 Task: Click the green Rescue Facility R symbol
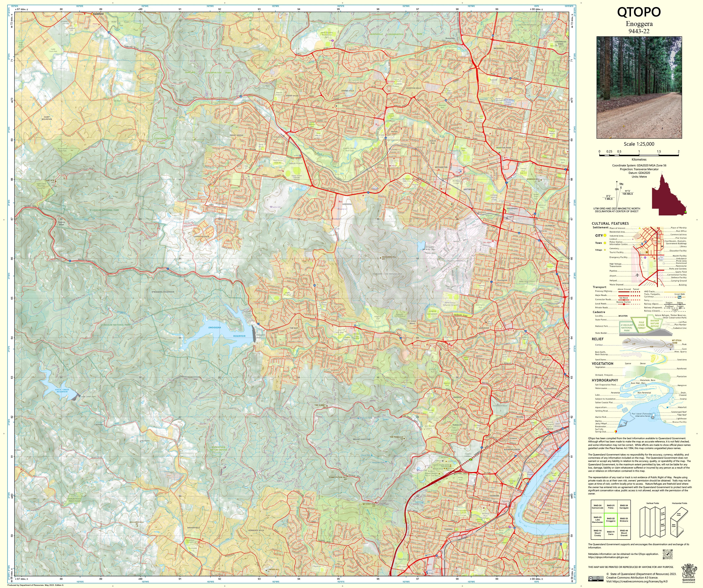pyautogui.click(x=665, y=421)
